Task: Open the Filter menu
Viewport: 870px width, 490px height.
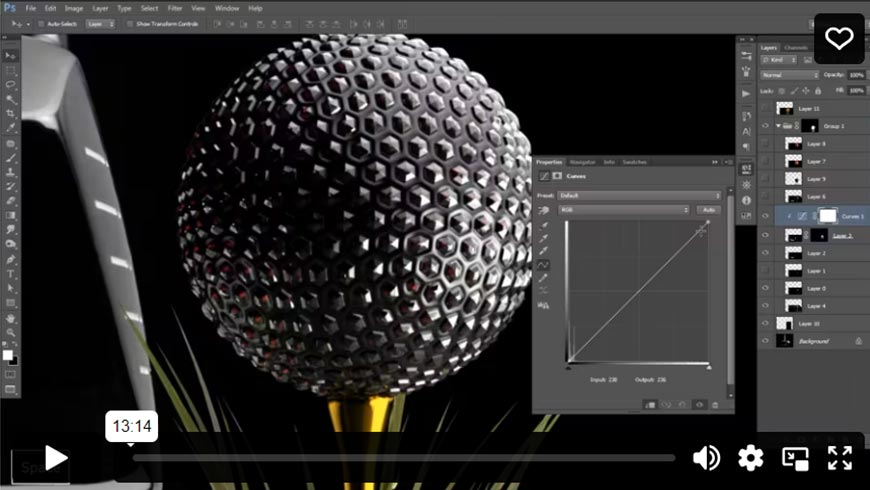Action: click(x=175, y=8)
